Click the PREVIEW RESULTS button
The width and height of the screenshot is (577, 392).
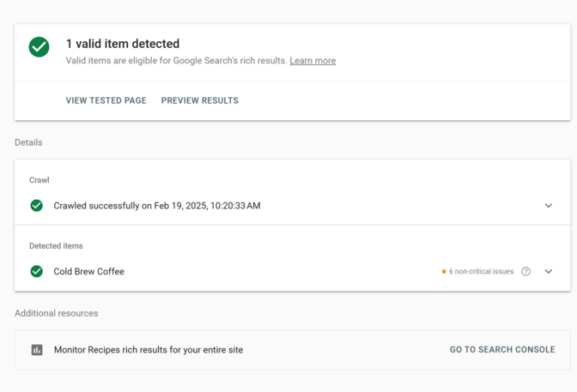(200, 100)
